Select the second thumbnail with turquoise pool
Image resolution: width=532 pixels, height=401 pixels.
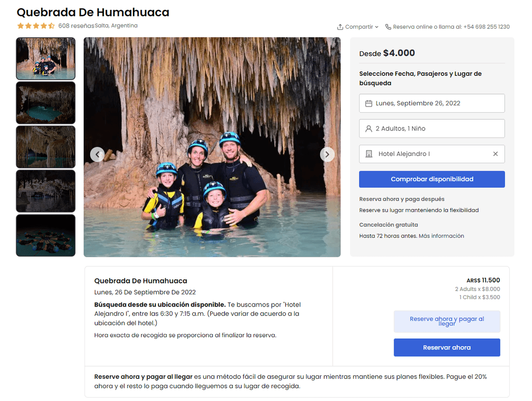pyautogui.click(x=46, y=103)
